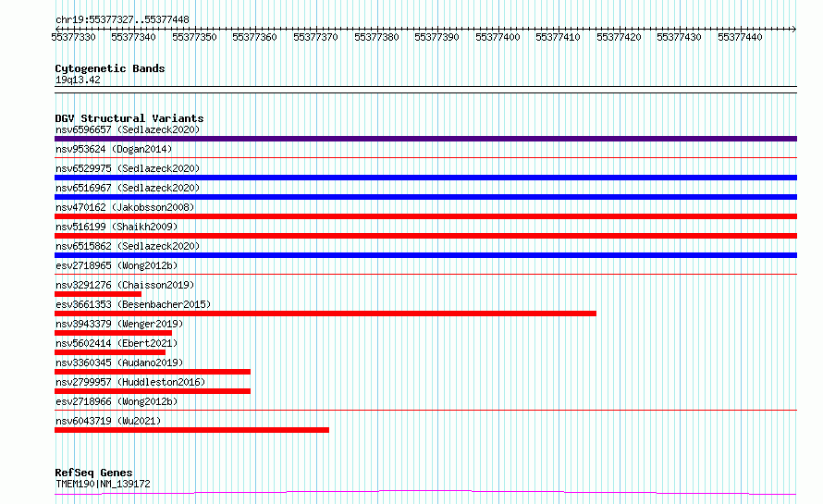This screenshot has height=504, width=823.
Task: Select the DGV Structural Variants track title
Action: [129, 118]
